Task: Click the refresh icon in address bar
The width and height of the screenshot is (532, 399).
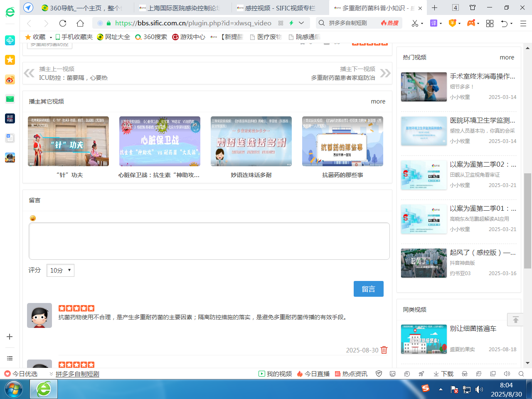Action: point(63,23)
